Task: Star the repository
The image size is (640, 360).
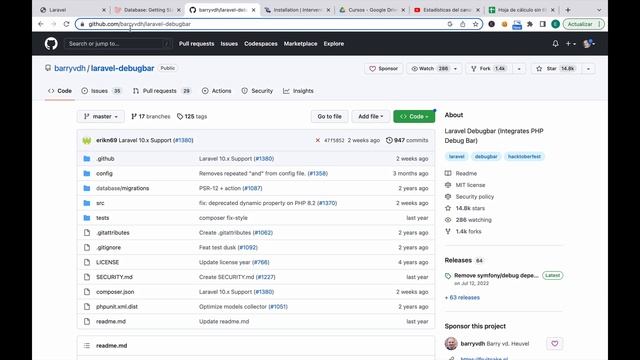Action: (556, 69)
